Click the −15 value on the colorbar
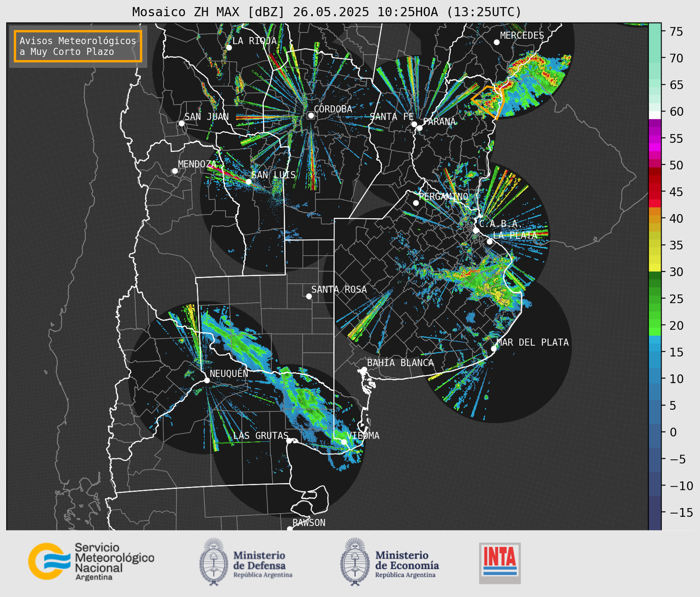 (681, 512)
